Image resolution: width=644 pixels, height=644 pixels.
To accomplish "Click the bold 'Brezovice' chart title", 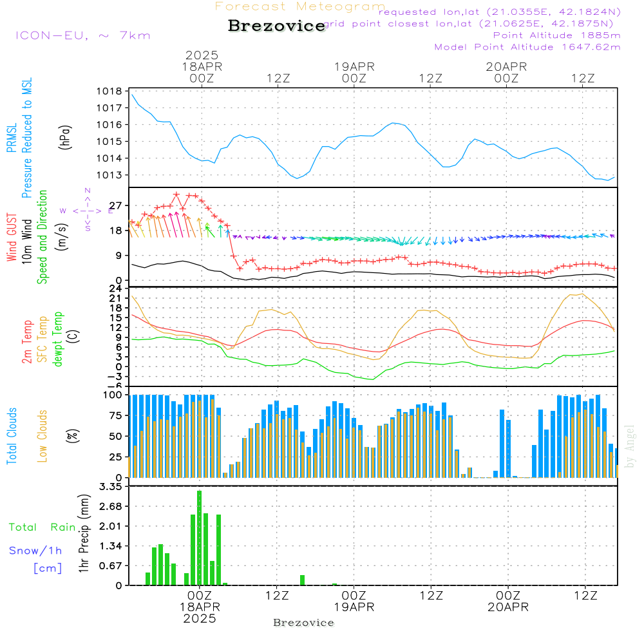I will pyautogui.click(x=276, y=26).
